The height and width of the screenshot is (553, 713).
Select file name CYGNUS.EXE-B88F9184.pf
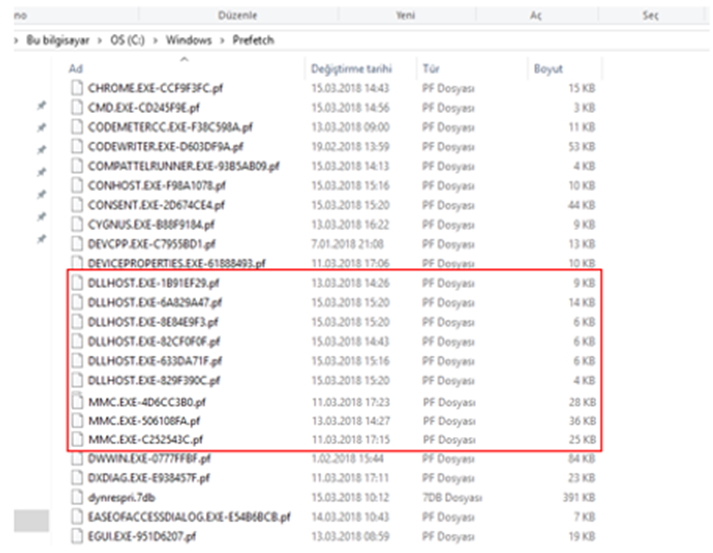tap(151, 225)
